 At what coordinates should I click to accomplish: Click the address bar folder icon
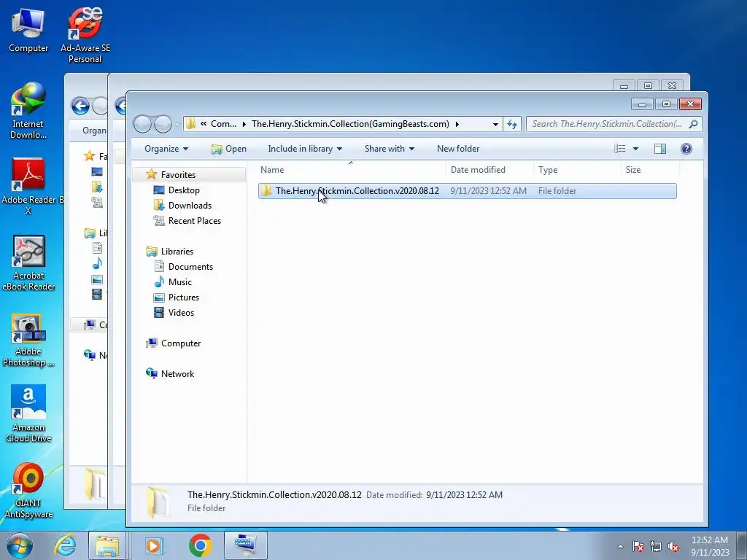pyautogui.click(x=190, y=124)
